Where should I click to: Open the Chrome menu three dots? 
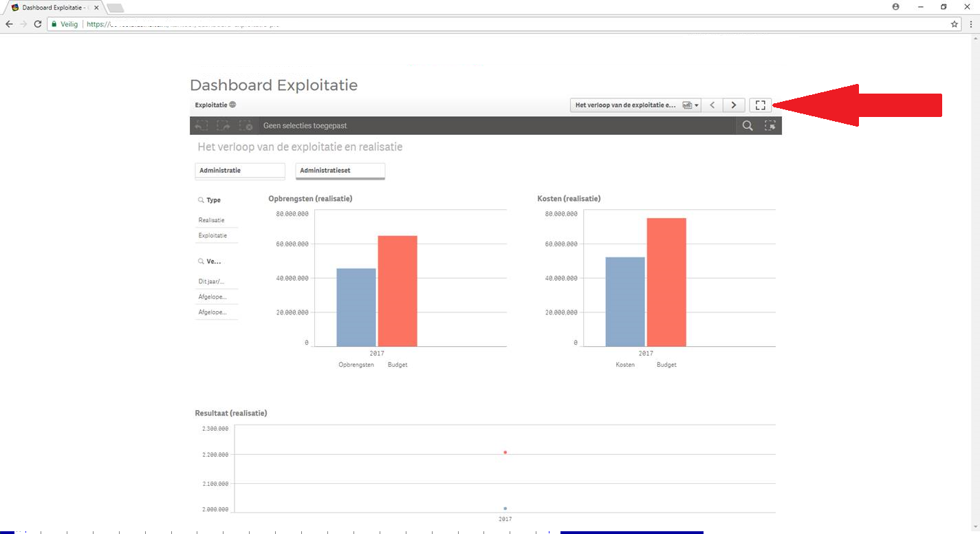[972, 24]
